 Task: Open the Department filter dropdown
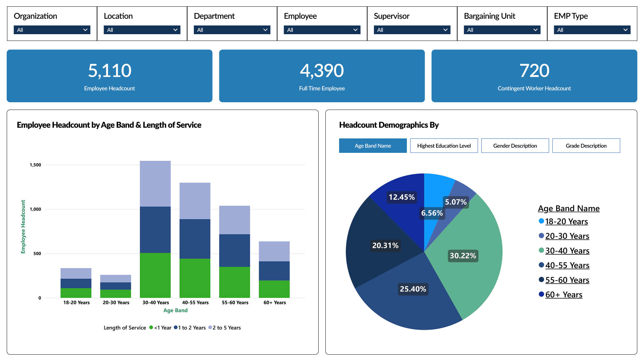click(232, 30)
